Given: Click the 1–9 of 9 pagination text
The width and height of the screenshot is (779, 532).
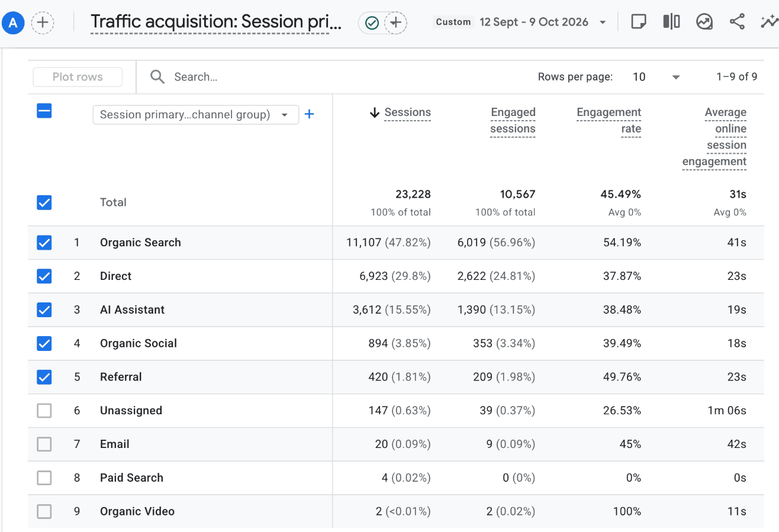Looking at the screenshot, I should click(737, 77).
